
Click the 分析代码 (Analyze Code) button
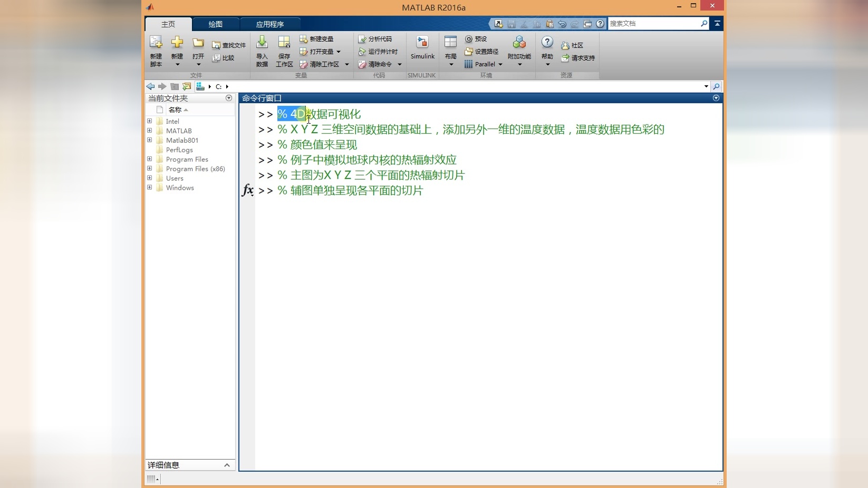click(x=375, y=39)
